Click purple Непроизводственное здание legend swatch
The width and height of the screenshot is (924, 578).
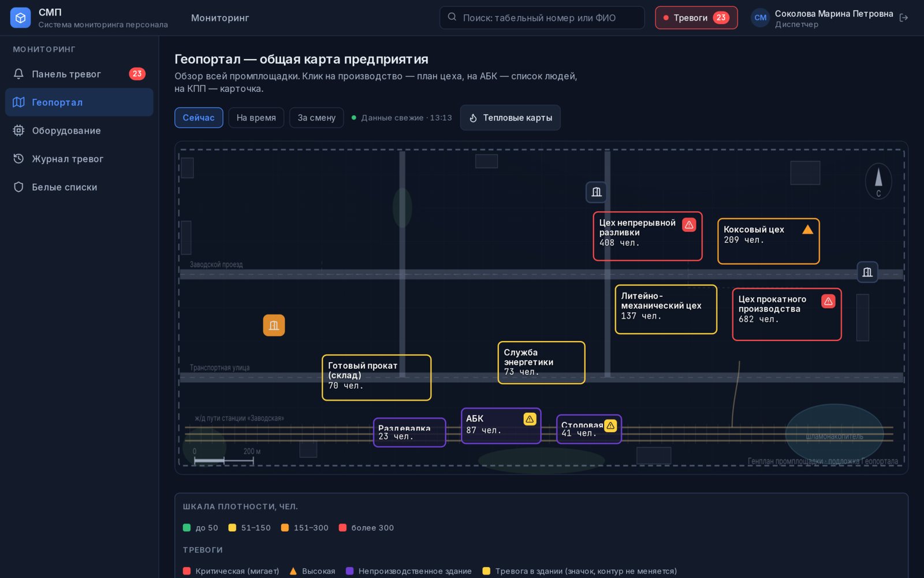349,571
